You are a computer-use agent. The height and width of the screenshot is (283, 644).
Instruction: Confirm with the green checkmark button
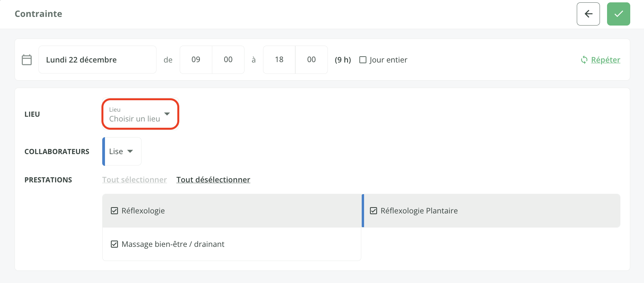point(618,14)
